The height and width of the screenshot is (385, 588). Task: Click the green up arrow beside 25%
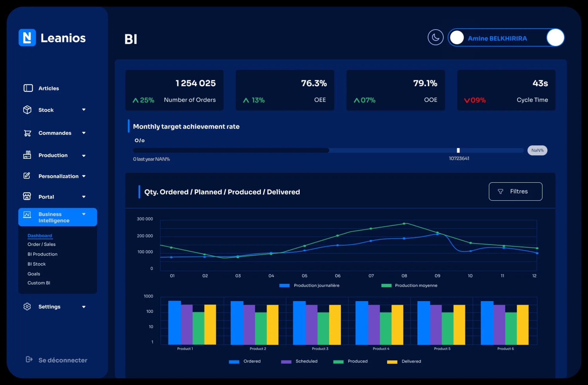pyautogui.click(x=136, y=100)
